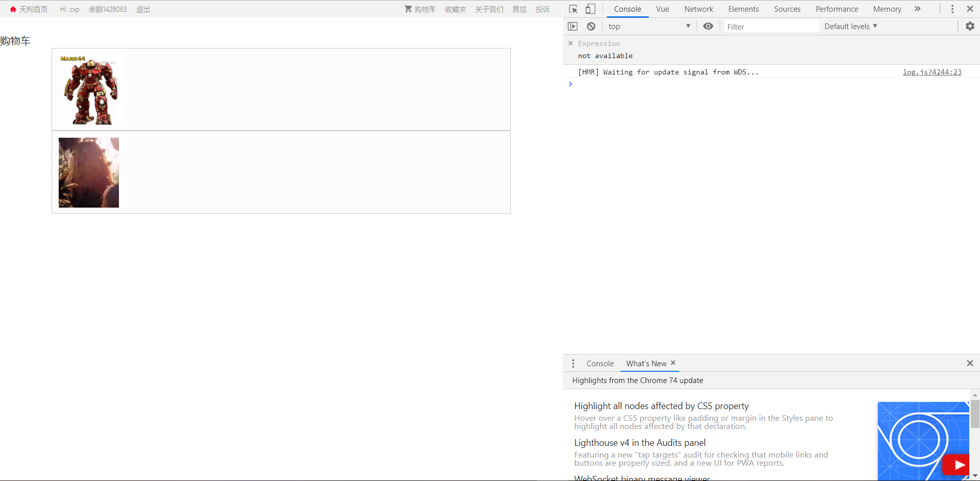Click 'Highlights from the Chrome 74 update' text
This screenshot has height=481, width=980.
click(x=638, y=381)
